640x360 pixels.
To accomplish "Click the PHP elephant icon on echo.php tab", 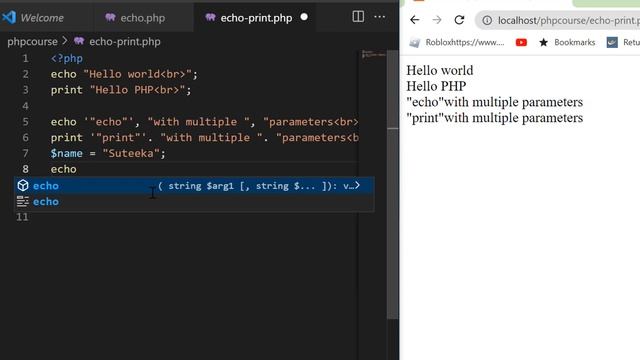I will [x=110, y=18].
